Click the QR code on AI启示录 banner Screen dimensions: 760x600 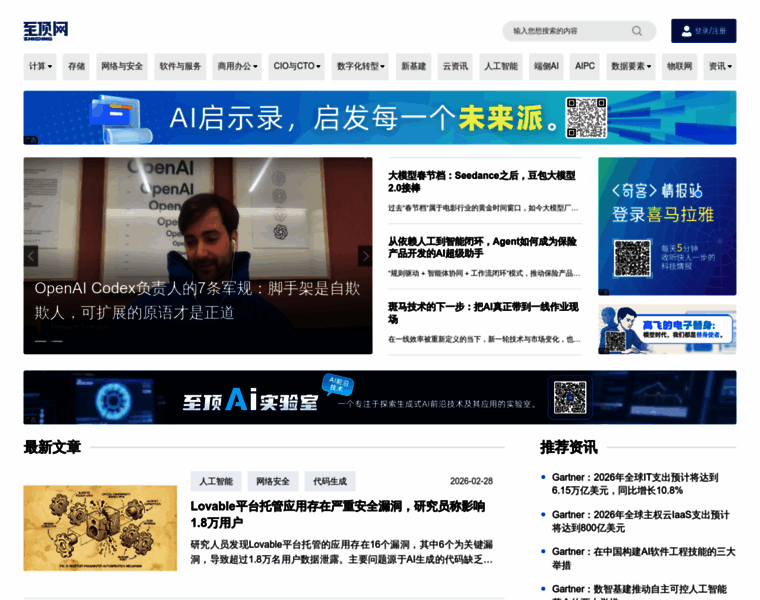tap(586, 118)
